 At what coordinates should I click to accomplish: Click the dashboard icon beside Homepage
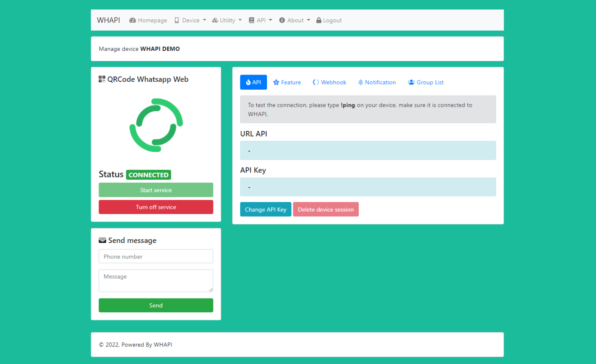[133, 20]
